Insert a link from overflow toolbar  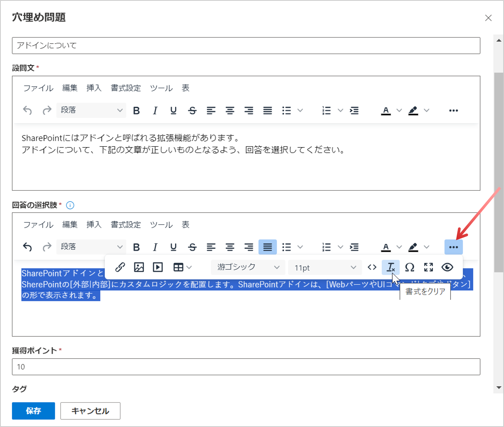pyautogui.click(x=120, y=267)
